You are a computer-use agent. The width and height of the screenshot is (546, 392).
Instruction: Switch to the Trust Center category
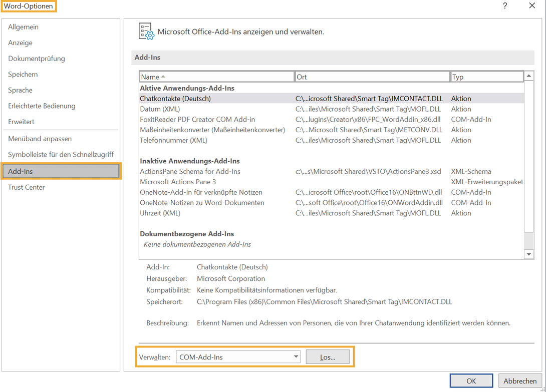(27, 187)
